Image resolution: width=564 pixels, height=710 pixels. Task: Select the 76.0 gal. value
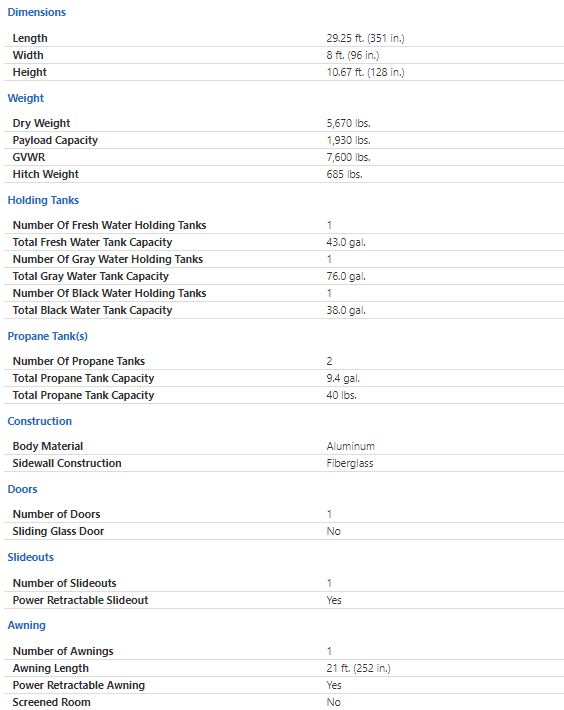[x=346, y=276]
